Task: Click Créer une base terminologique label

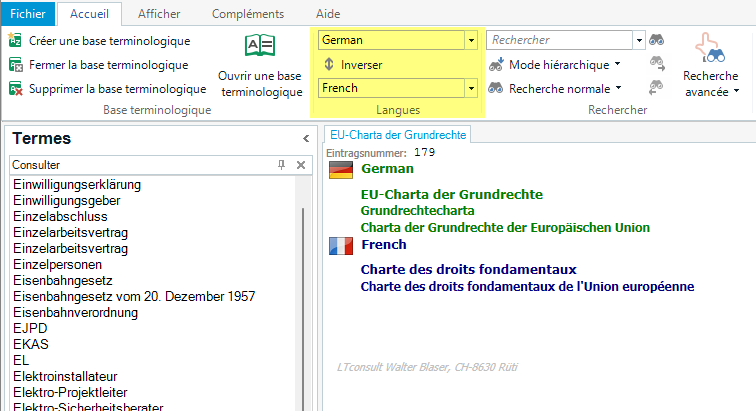Action: point(109,41)
